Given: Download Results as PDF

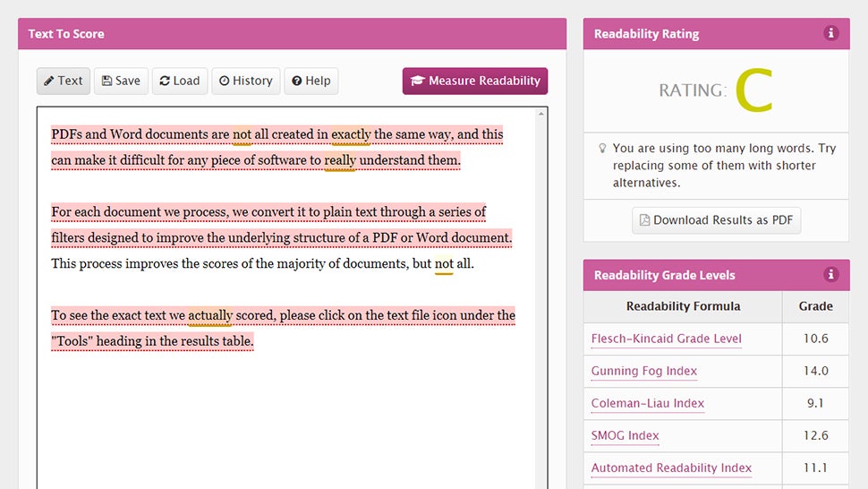Looking at the screenshot, I should click(716, 219).
